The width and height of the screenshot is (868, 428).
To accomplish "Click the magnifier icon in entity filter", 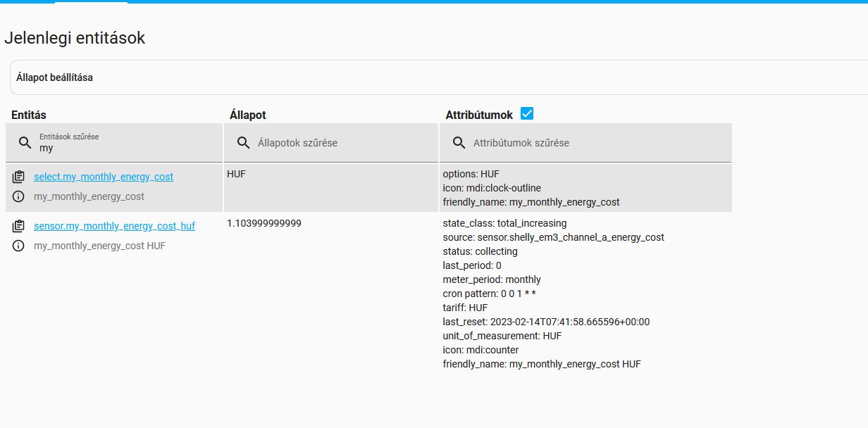I will 25,143.
